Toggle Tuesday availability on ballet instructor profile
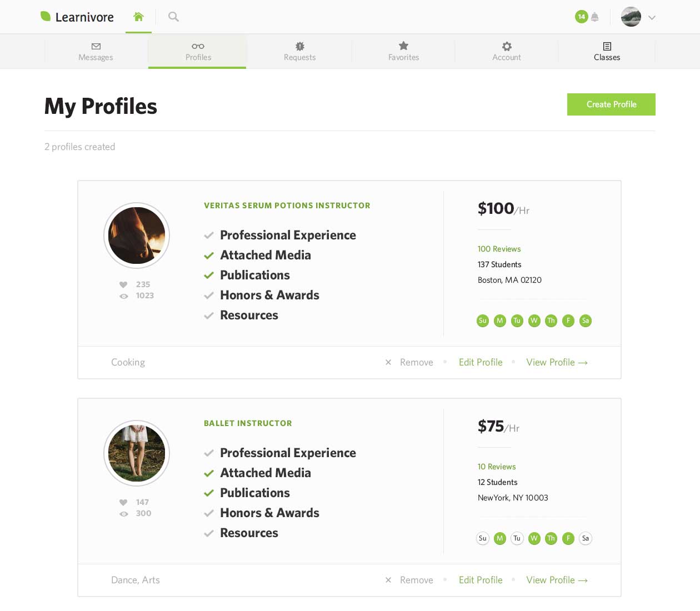Screen dimensions: 700x611 pos(517,538)
